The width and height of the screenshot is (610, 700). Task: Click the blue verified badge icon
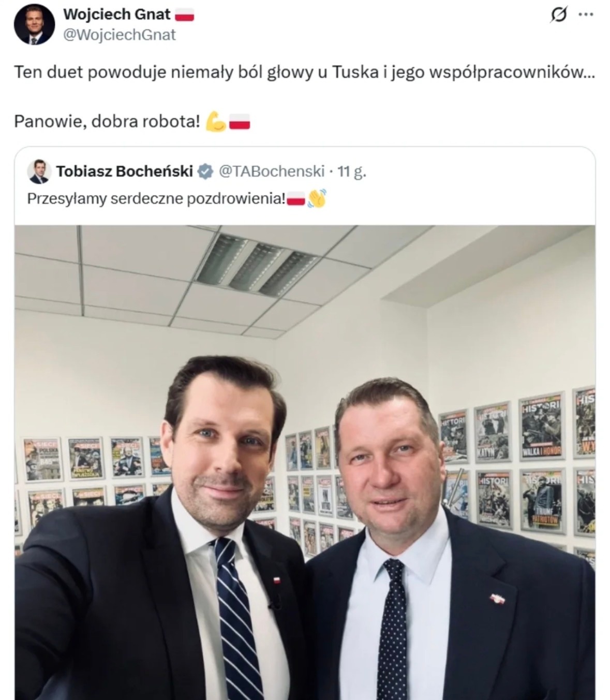point(205,171)
